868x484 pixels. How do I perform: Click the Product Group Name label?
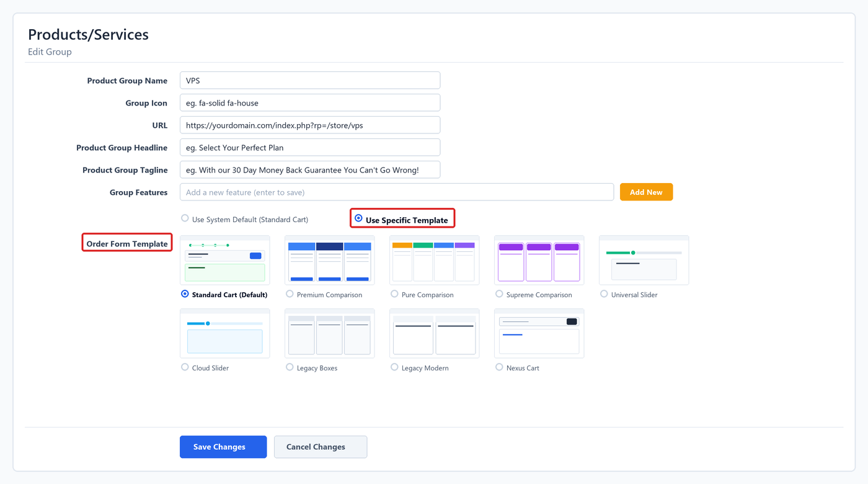tap(127, 81)
